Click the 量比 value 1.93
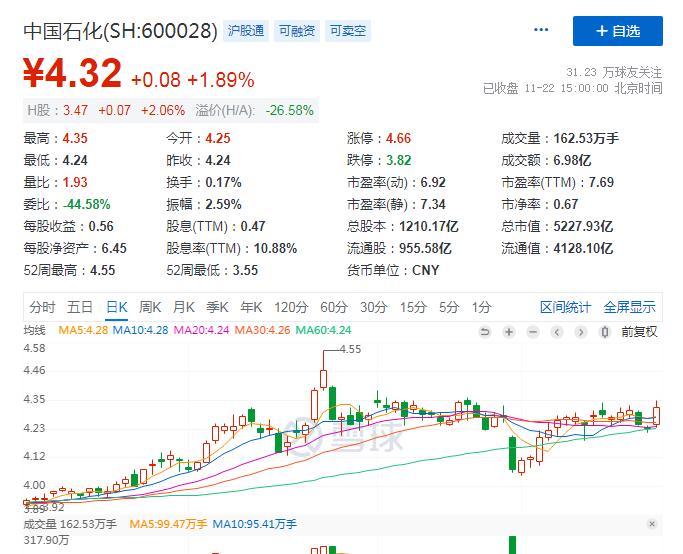The height and width of the screenshot is (554, 683). point(75,182)
